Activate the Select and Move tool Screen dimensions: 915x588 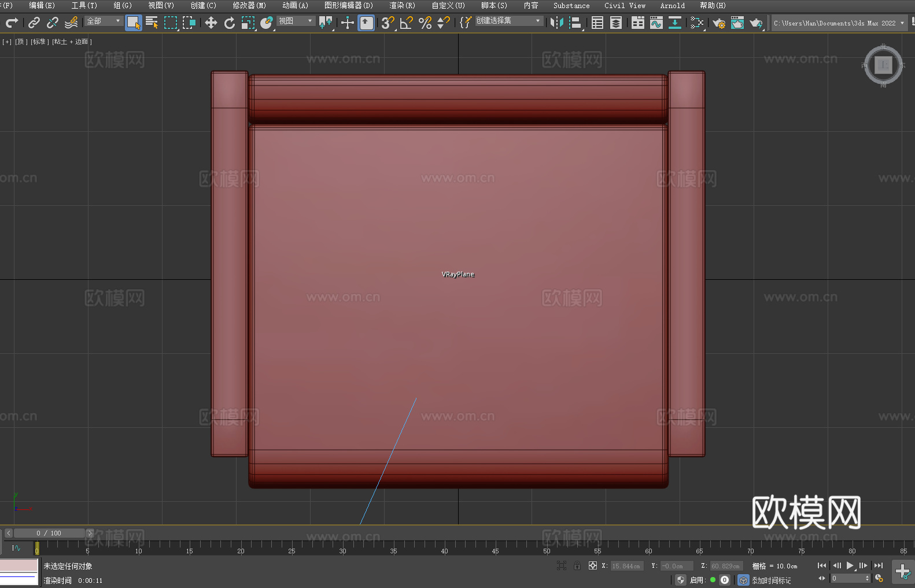point(211,23)
